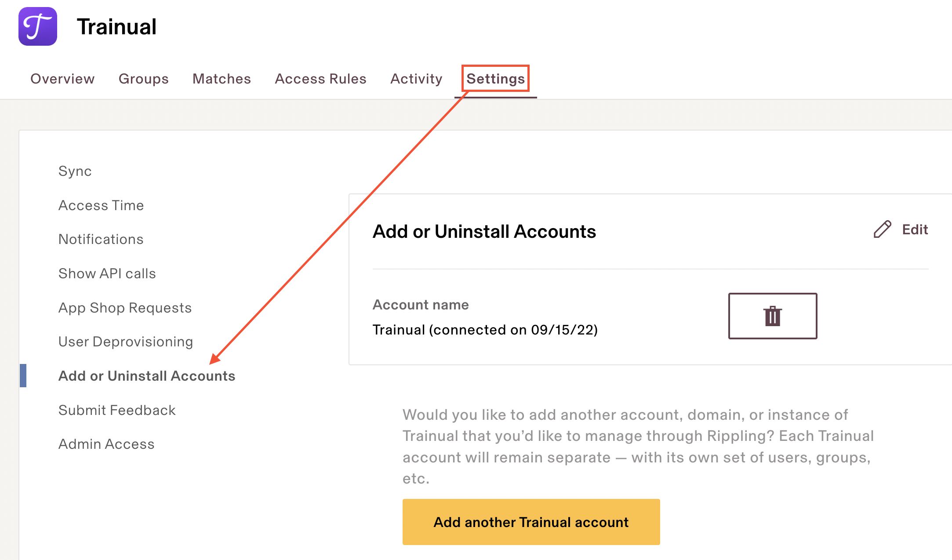Open Submit Feedback in sidebar
This screenshot has height=560, width=952.
click(x=117, y=410)
